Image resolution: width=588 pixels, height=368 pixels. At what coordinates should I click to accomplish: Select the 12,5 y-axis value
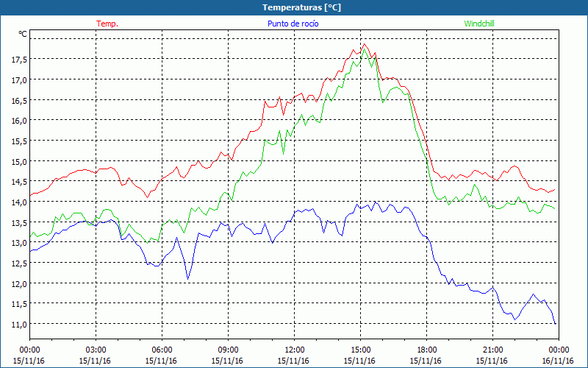pyautogui.click(x=18, y=263)
